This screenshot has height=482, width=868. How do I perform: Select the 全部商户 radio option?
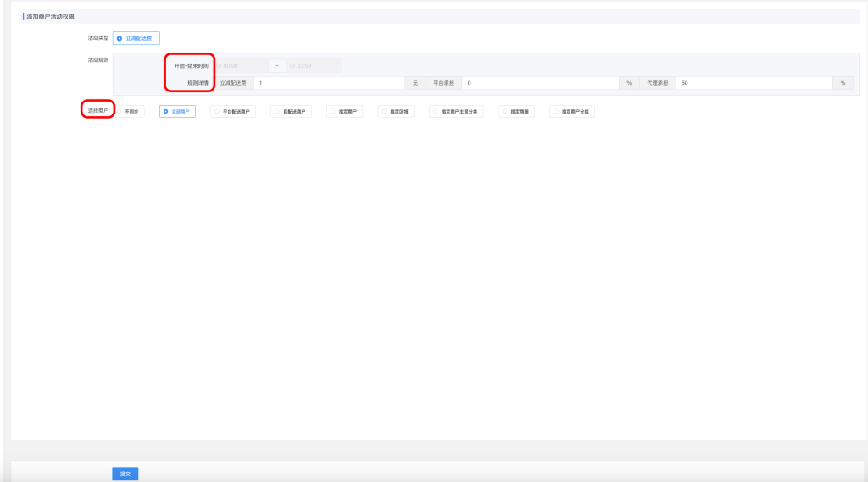177,111
